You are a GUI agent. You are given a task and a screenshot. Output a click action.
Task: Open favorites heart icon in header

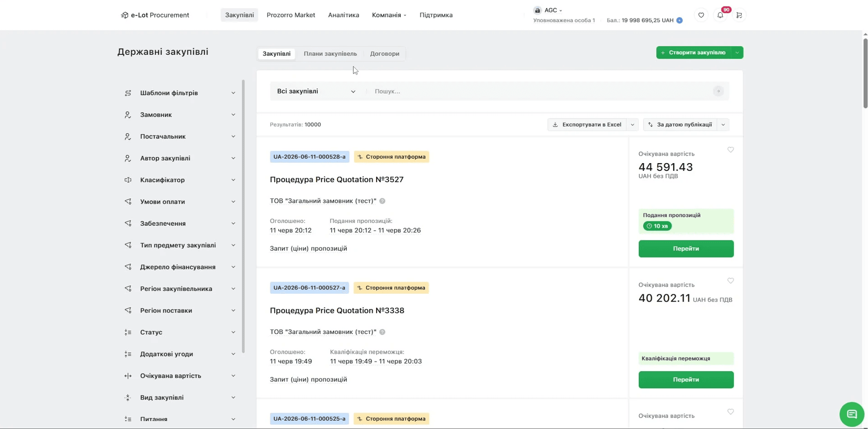pos(701,15)
